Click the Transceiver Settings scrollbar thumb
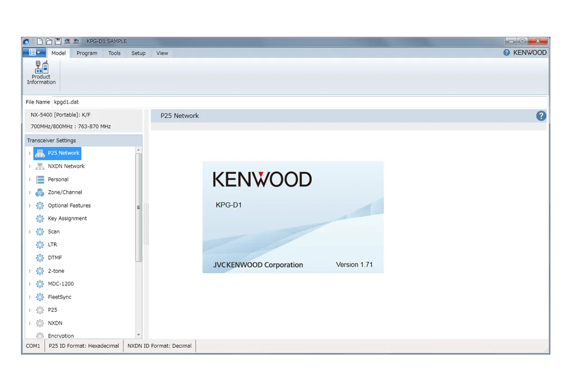The image size is (571, 392). pyautogui.click(x=138, y=207)
